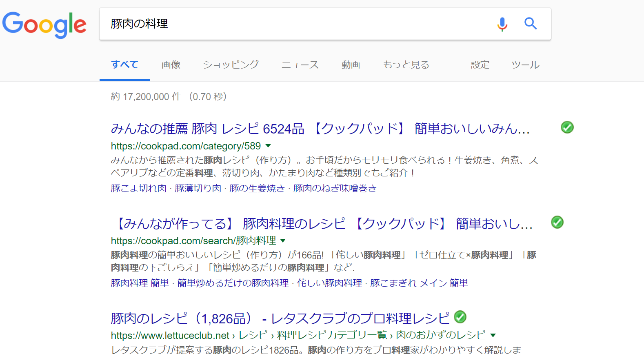Expand dropdown arrow next to lettuceclub.net URL

coord(493,335)
